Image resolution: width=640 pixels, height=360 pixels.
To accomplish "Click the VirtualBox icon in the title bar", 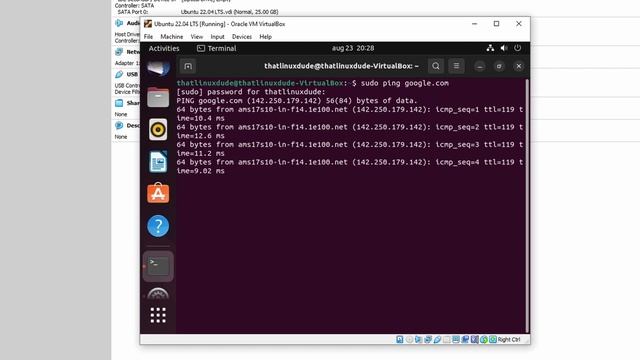I will pos(148,24).
